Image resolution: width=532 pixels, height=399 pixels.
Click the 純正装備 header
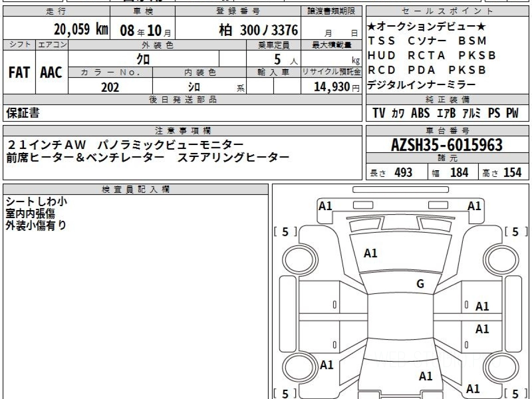pos(448,100)
